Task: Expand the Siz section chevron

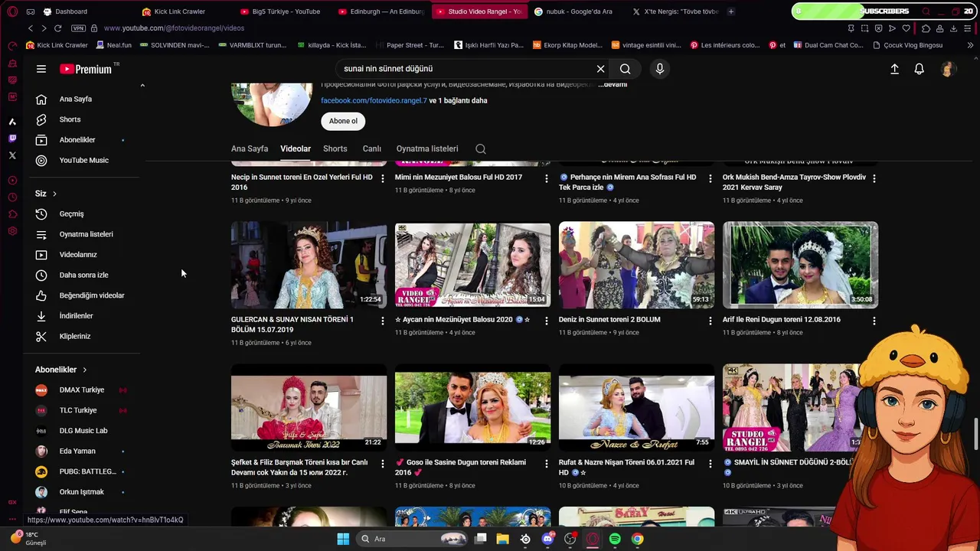Action: (54, 194)
